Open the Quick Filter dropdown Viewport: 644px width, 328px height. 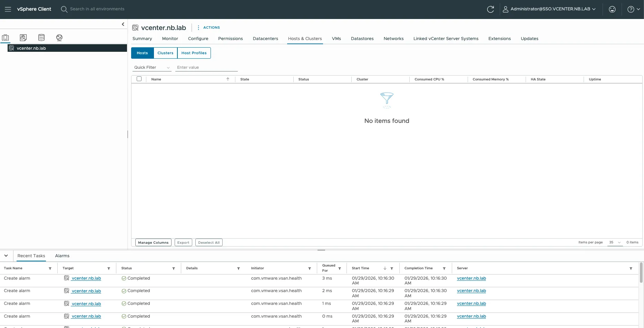(x=152, y=67)
